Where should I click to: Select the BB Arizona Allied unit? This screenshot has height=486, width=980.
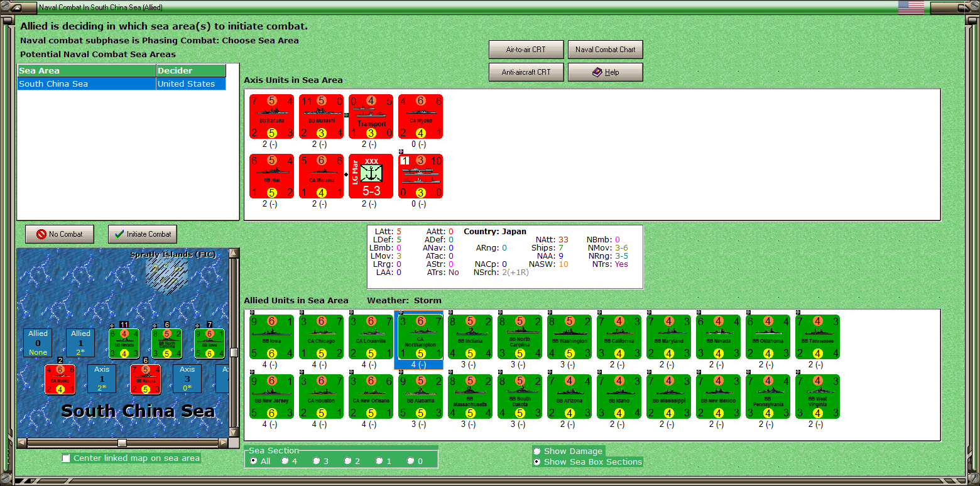click(570, 397)
